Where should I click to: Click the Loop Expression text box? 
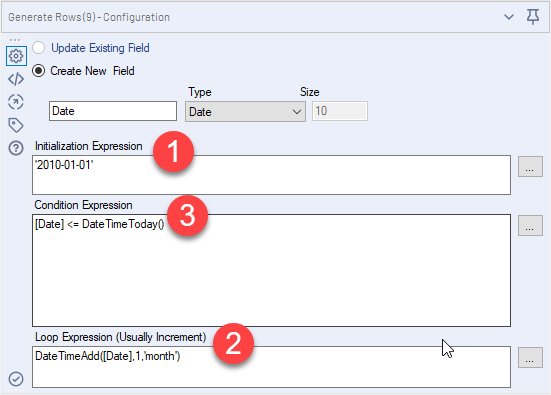[x=271, y=367]
